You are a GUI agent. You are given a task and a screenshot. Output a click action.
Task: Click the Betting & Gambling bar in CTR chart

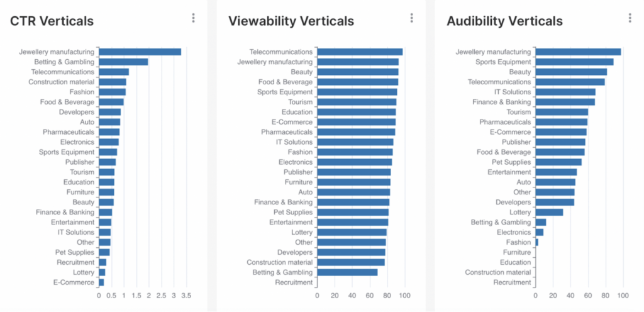point(123,62)
